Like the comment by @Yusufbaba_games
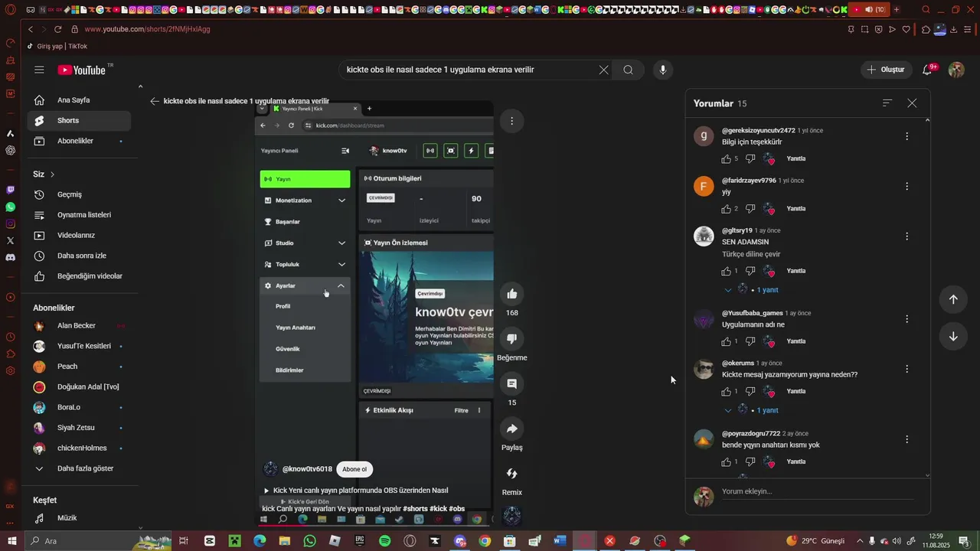 point(726,341)
